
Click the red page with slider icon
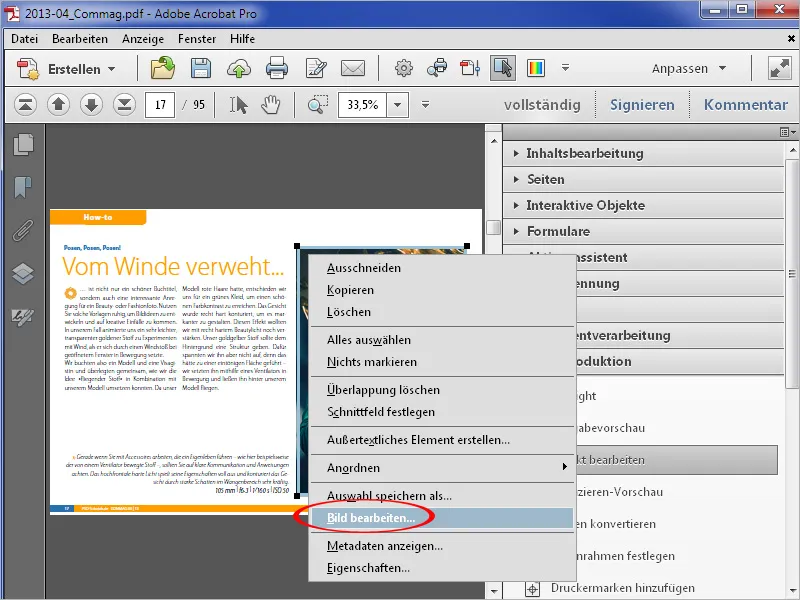click(x=470, y=68)
